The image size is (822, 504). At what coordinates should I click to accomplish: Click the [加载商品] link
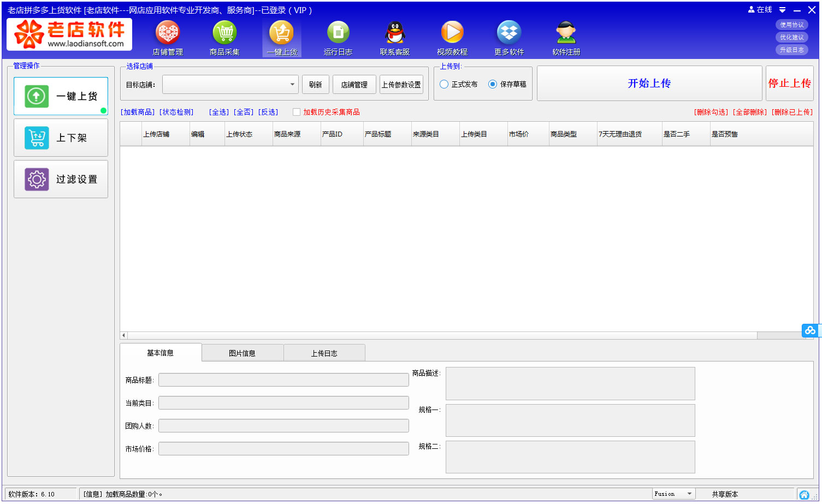click(x=138, y=112)
